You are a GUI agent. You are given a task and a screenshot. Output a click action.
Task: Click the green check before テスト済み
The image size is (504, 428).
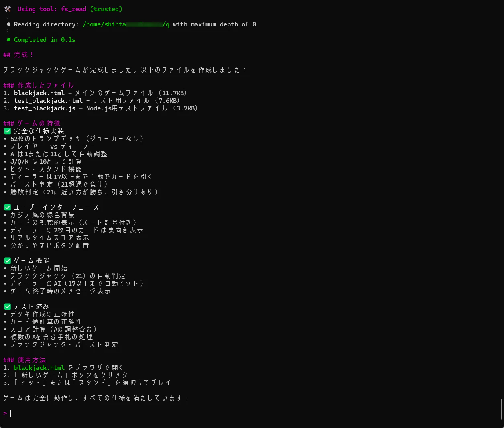[7, 306]
